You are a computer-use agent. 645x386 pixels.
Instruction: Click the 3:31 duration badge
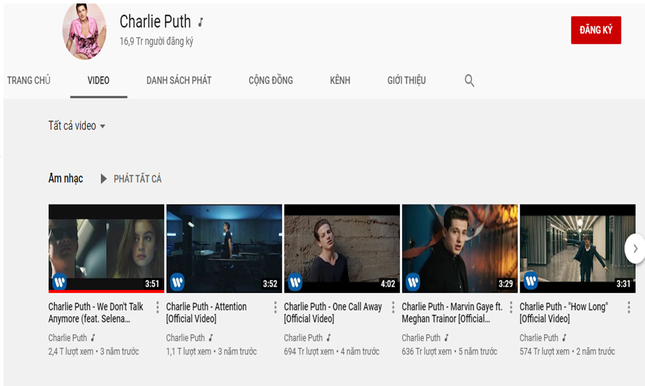click(623, 284)
